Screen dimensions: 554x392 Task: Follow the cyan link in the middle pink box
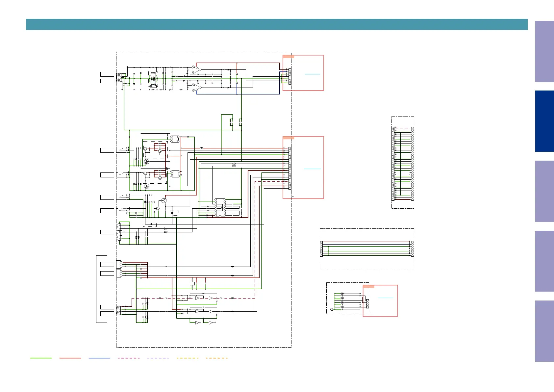tap(312, 169)
